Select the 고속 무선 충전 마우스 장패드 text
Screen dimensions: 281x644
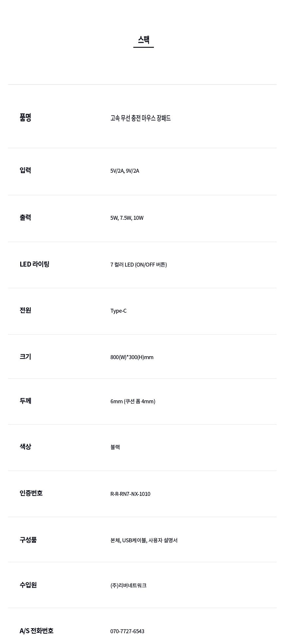point(140,118)
